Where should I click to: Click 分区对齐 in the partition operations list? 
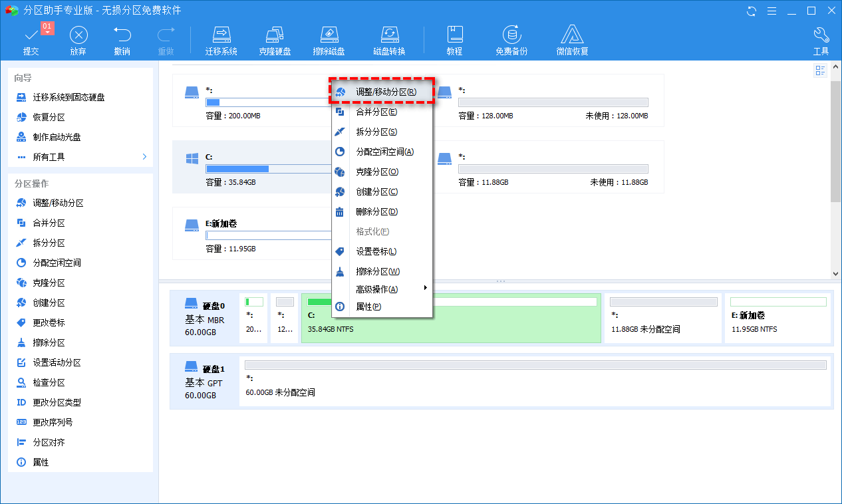coord(49,442)
